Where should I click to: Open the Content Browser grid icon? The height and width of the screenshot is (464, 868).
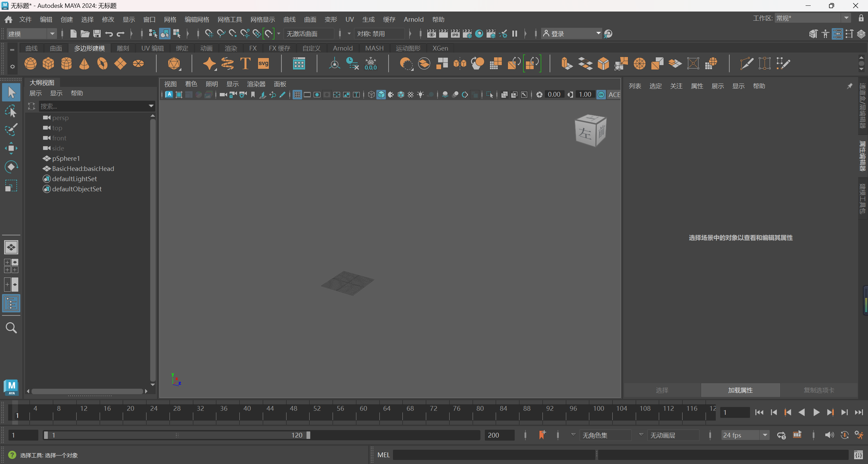click(299, 63)
